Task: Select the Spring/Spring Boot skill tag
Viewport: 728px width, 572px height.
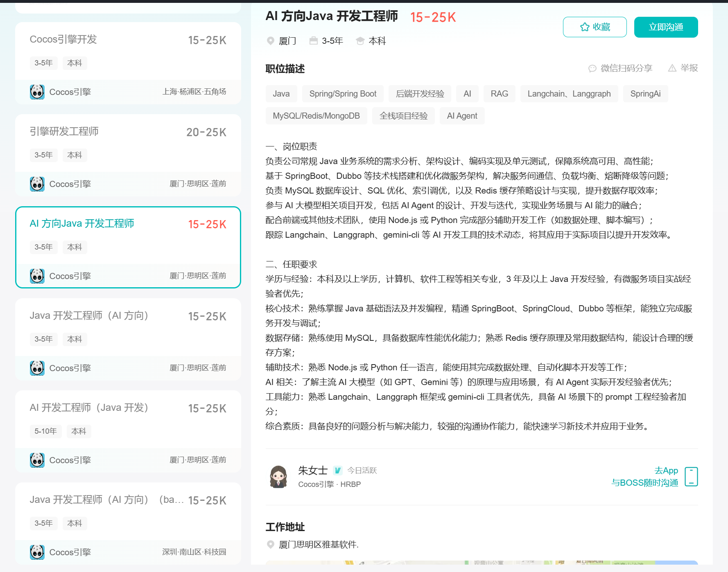Action: [343, 94]
